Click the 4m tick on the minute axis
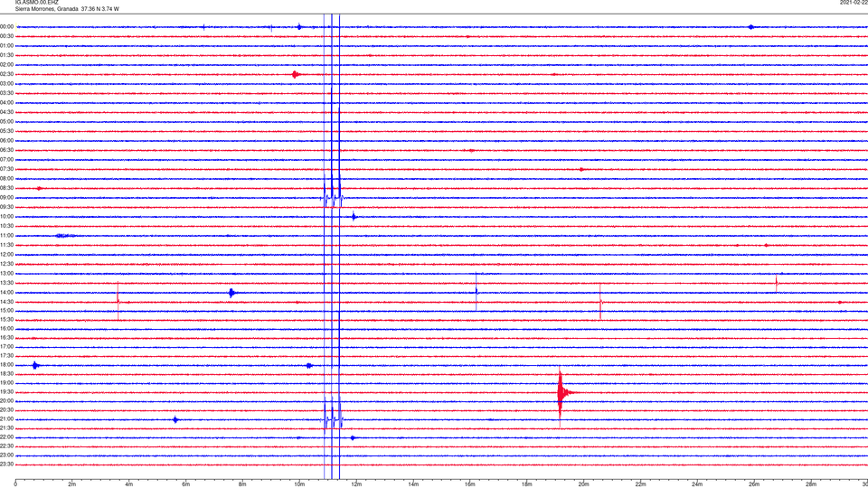The height and width of the screenshot is (488, 868). pyautogui.click(x=129, y=484)
